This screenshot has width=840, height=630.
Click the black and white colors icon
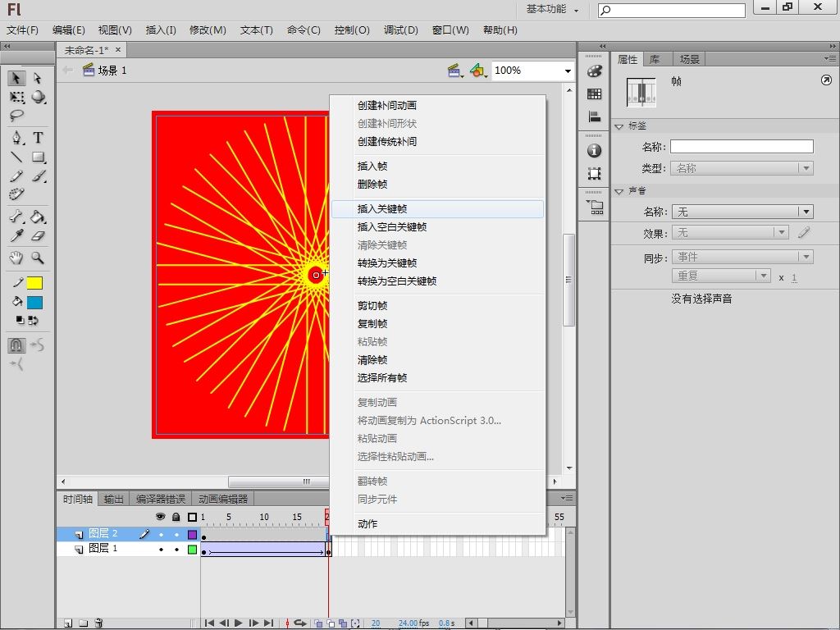[20, 321]
